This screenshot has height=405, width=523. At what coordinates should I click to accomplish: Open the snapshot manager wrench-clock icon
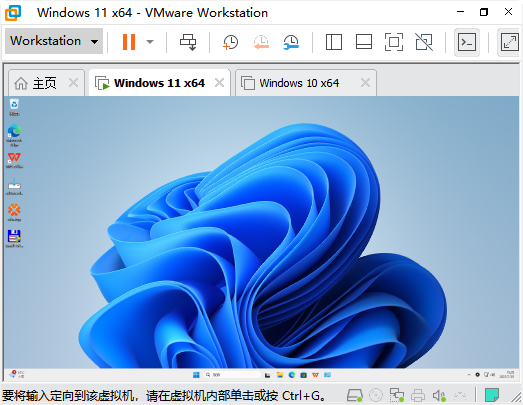pos(291,42)
